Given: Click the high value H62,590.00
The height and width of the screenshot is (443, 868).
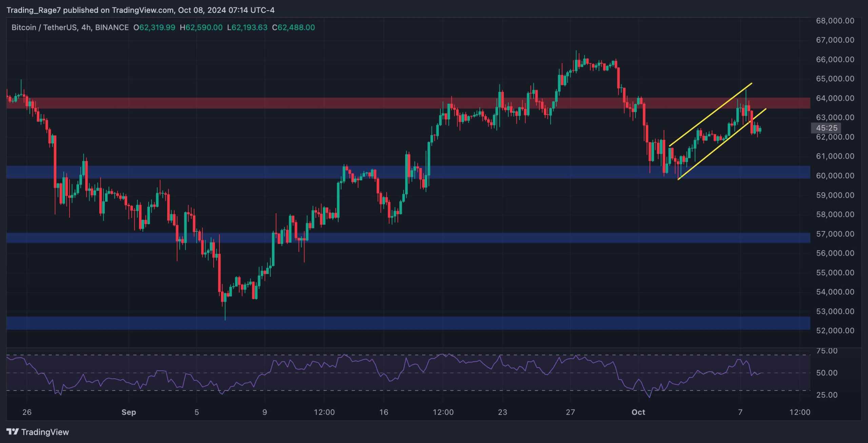Looking at the screenshot, I should (x=201, y=27).
